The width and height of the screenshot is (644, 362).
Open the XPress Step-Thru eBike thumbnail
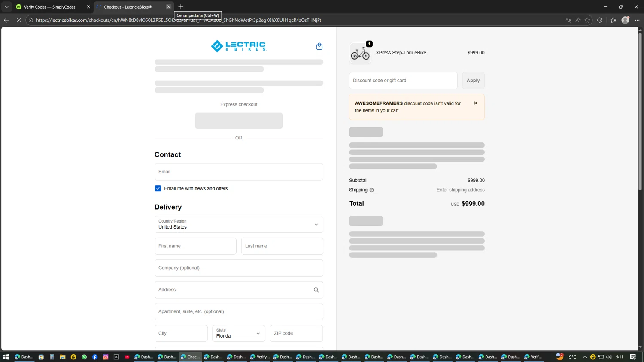click(360, 53)
